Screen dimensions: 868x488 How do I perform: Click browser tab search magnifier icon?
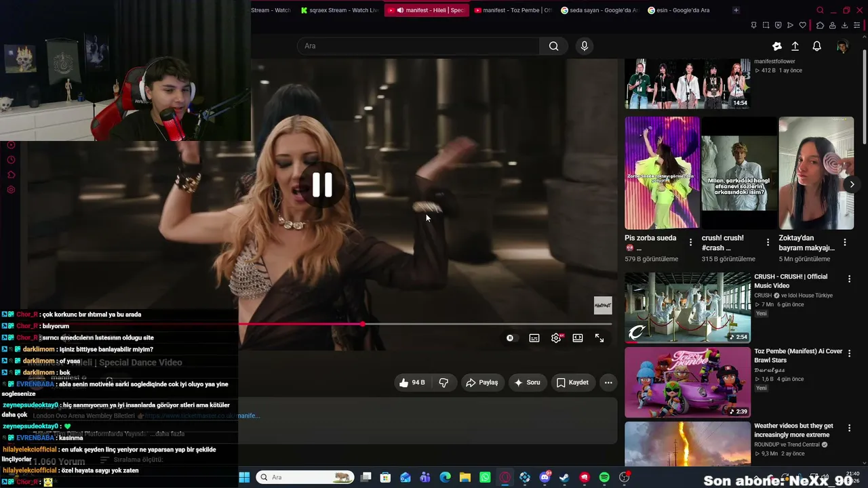(820, 10)
